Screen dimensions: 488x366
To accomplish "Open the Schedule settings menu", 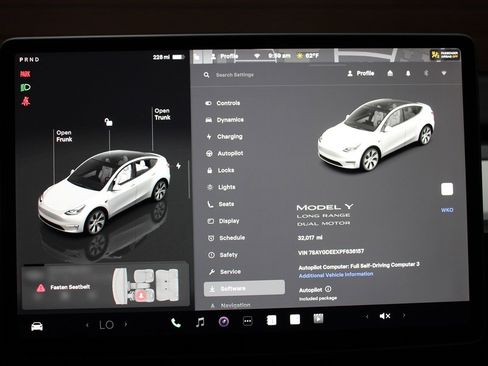I will click(x=226, y=238).
